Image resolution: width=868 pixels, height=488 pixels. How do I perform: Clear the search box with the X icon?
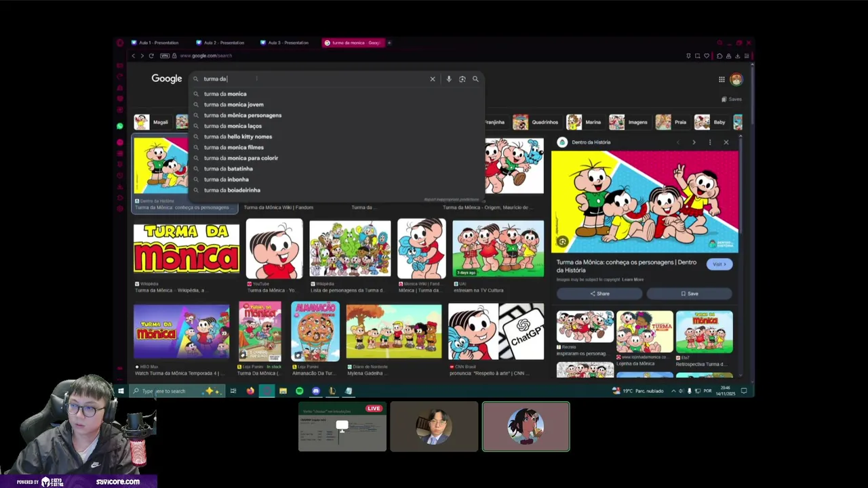[432, 79]
